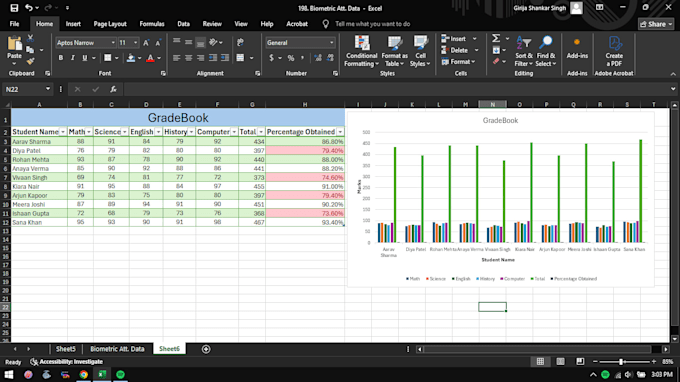Toggle Align Left for text
The width and height of the screenshot is (680, 382).
[x=177, y=58]
